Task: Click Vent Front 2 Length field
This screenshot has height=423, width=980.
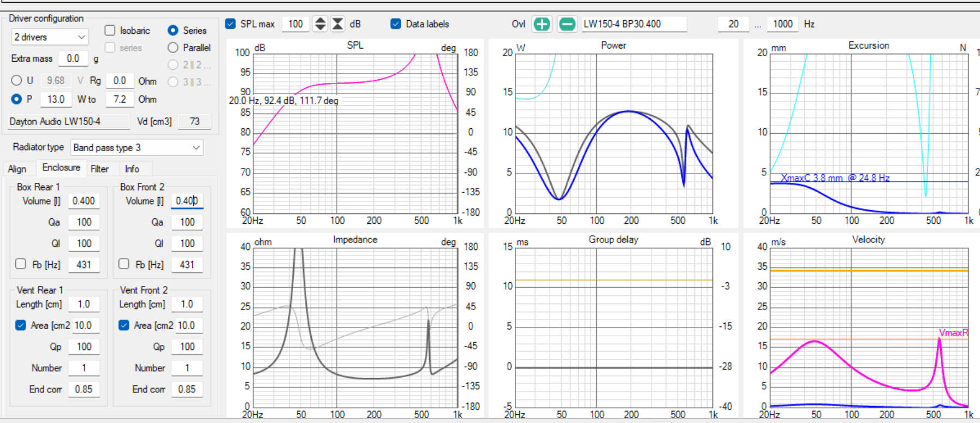Action: 187,304
